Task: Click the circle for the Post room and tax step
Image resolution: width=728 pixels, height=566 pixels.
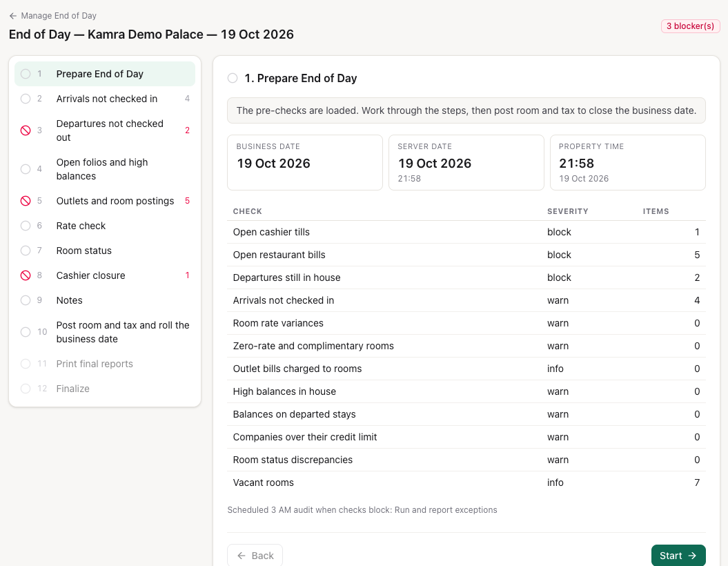Action: click(26, 332)
